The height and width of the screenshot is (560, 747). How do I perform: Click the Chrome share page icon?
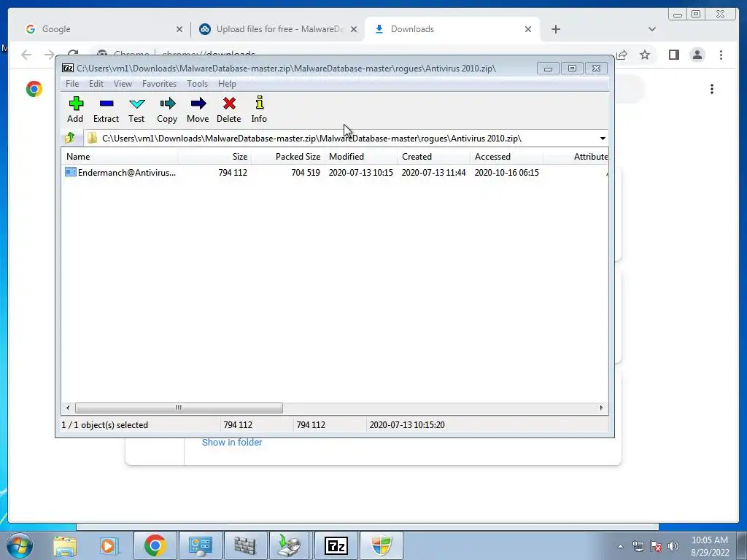(622, 55)
